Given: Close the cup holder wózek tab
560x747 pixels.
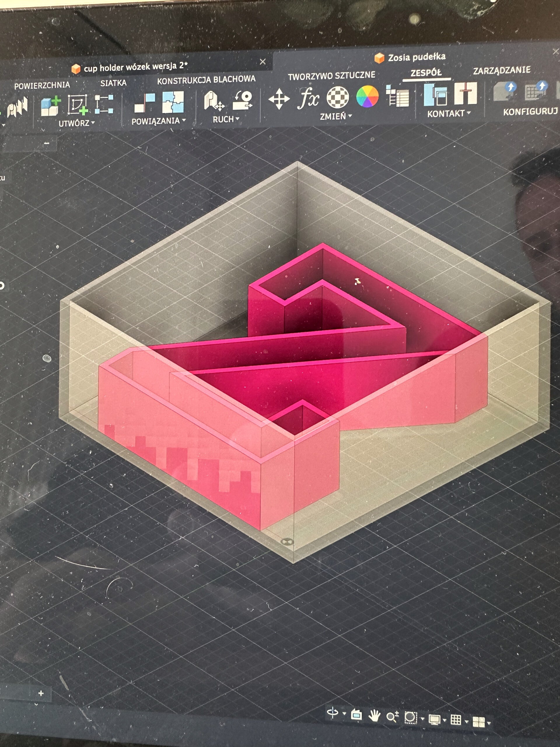Looking at the screenshot, I should pyautogui.click(x=262, y=62).
